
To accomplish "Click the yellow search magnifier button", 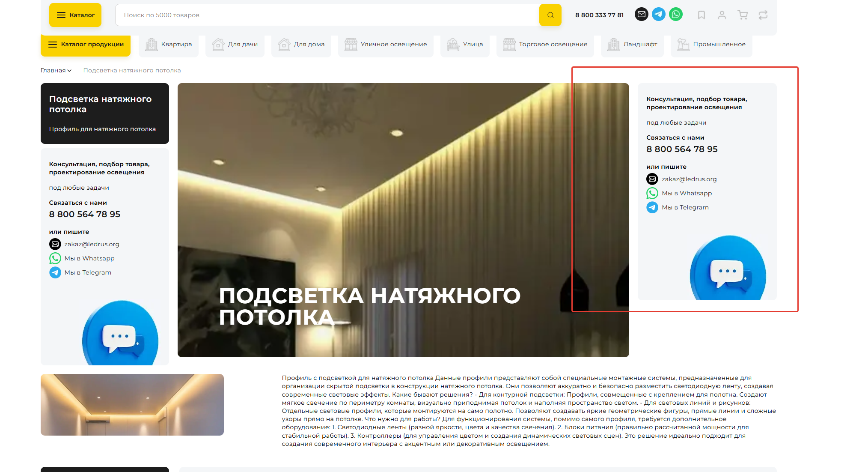I will [550, 15].
